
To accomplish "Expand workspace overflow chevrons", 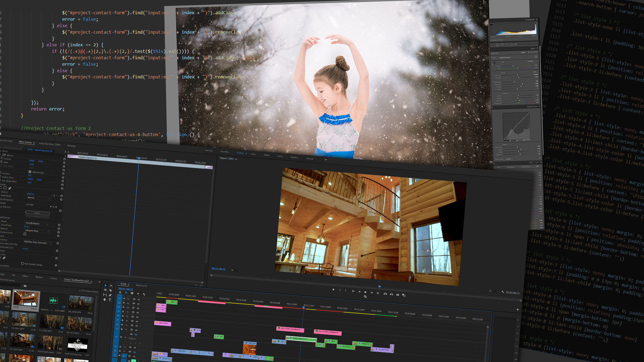I will pyautogui.click(x=325, y=160).
